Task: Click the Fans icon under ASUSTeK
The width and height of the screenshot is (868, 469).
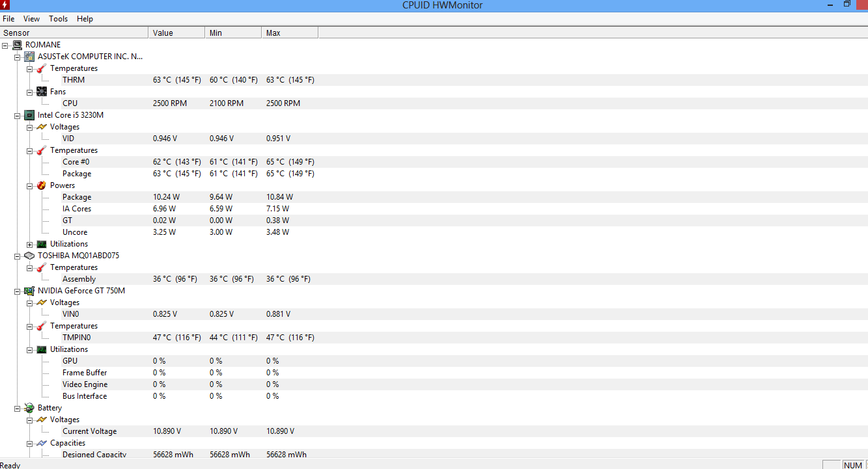Action: click(x=42, y=92)
